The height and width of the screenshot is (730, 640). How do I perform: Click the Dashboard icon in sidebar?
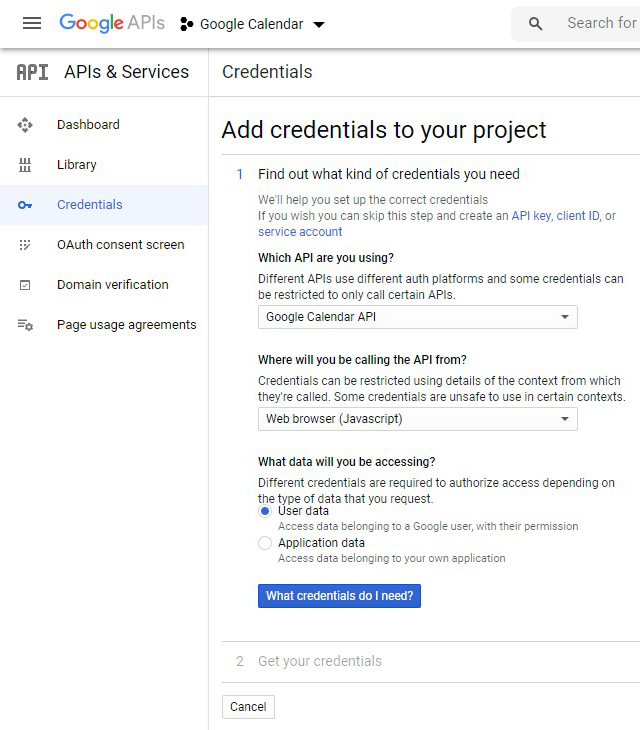pos(26,125)
